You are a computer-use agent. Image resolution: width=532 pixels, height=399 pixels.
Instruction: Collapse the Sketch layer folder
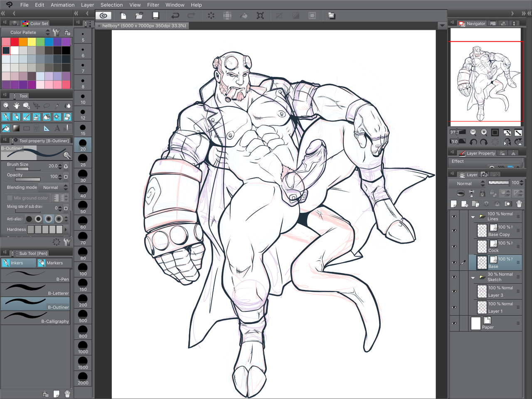(x=473, y=278)
